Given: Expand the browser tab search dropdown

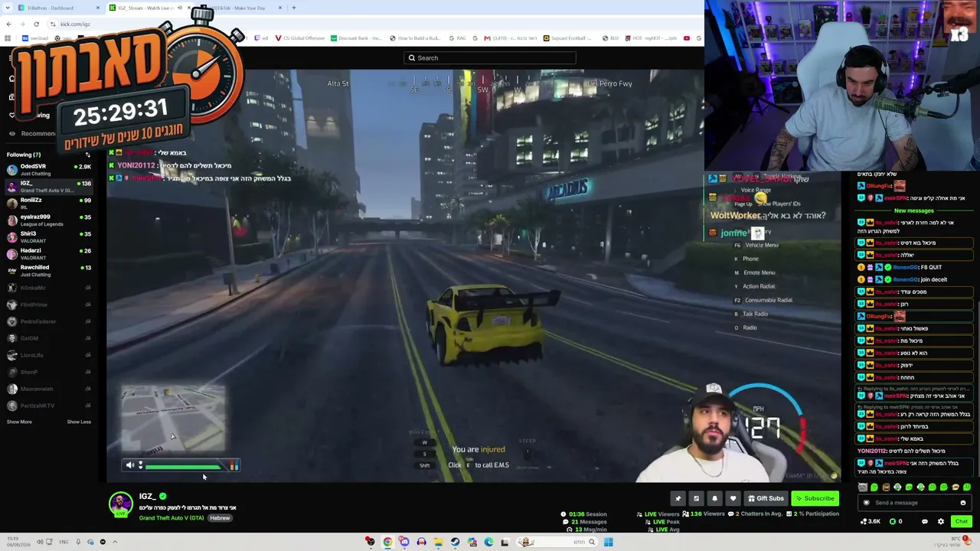Looking at the screenshot, I should [x=8, y=8].
